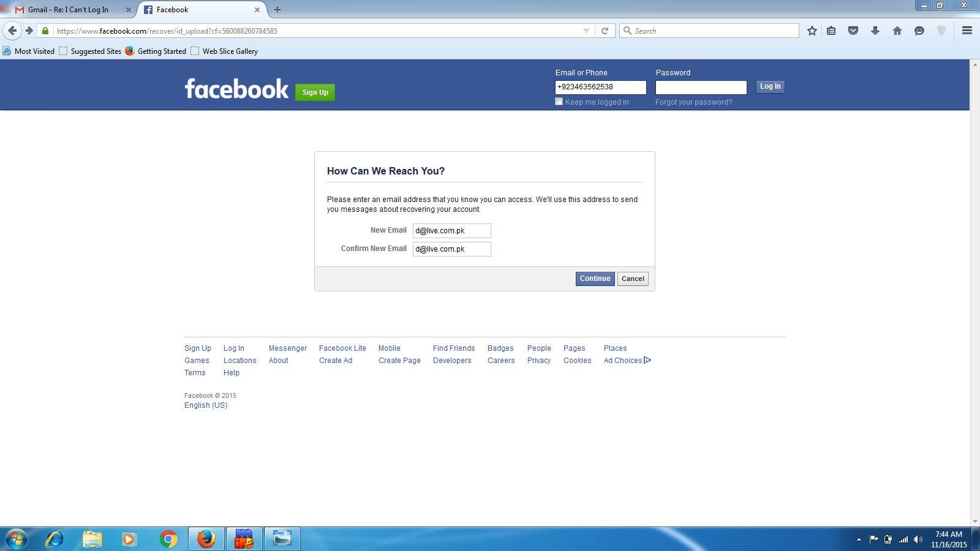Close the Facebook tab
The image size is (980, 551).
[x=257, y=10]
